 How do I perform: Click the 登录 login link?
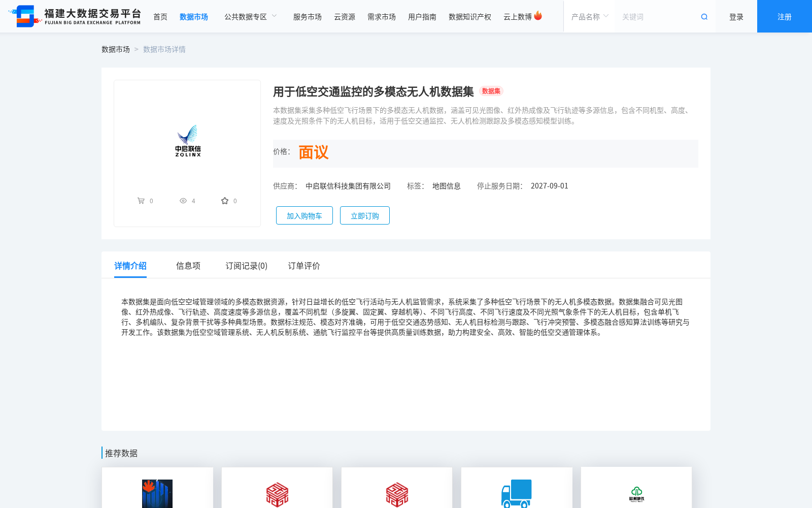click(x=736, y=17)
